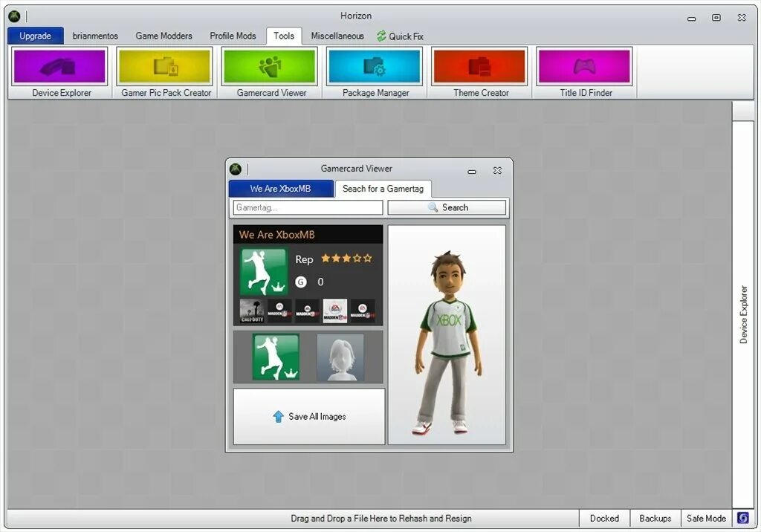Viewport: 761px width, 532px height.
Task: Select the first Madden game tile after Call of Duty
Action: 279,311
